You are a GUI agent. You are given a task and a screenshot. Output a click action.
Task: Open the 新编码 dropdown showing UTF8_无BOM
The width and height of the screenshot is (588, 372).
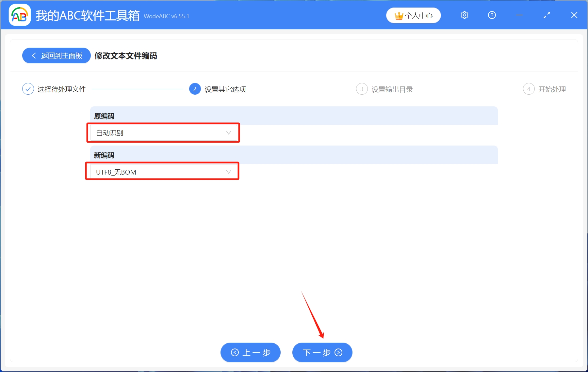point(162,172)
